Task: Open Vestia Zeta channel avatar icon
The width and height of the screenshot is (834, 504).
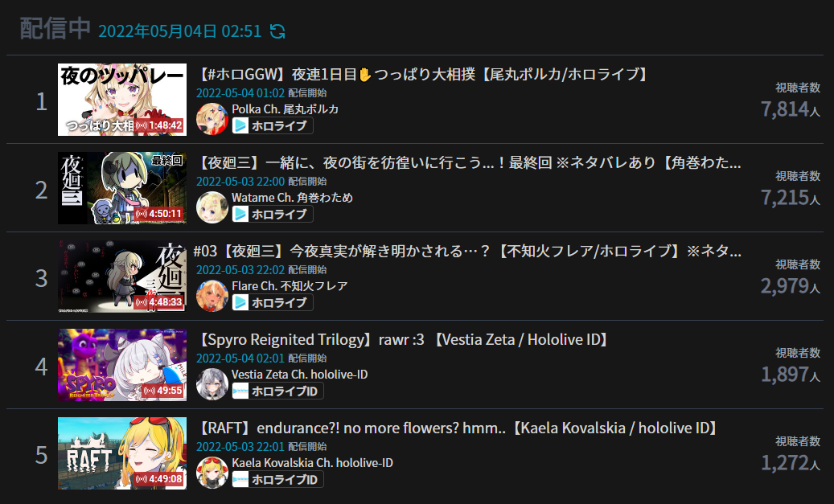Action: (x=212, y=384)
